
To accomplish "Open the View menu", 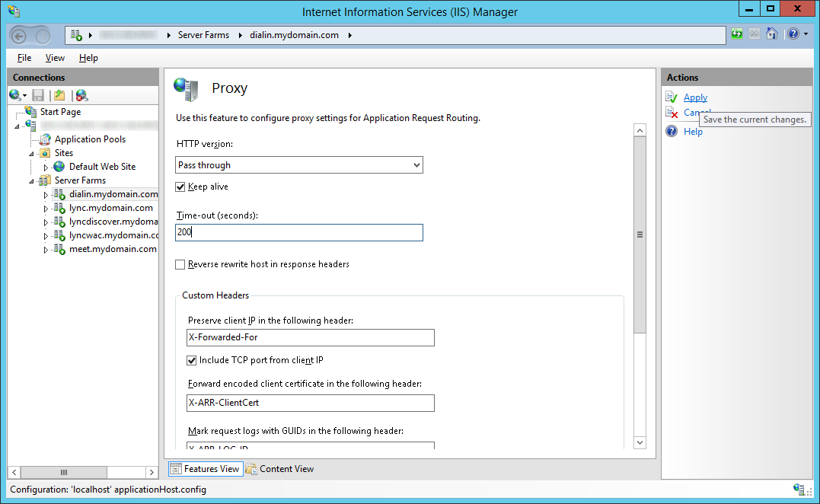I will coord(55,58).
